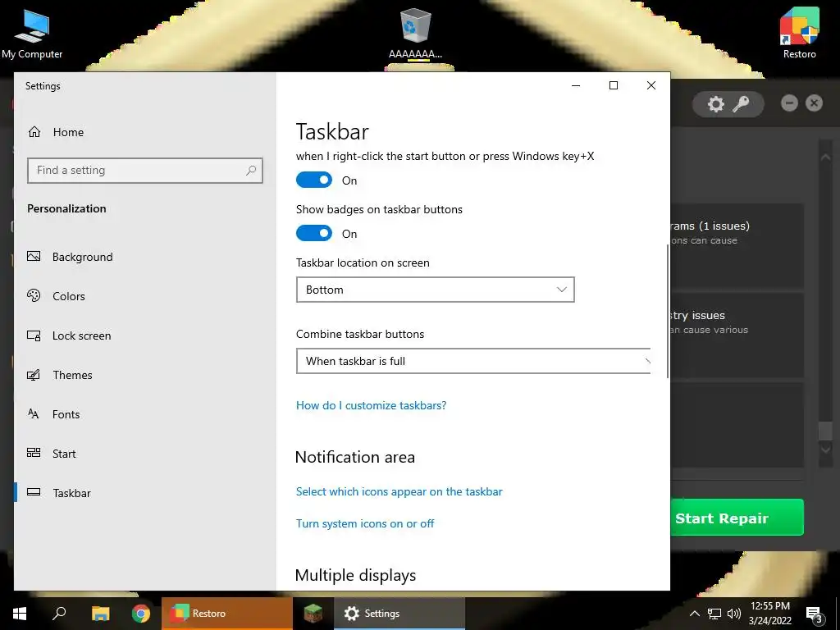This screenshot has width=840, height=630.
Task: Open the Action Center notifications icon
Action: (x=815, y=615)
